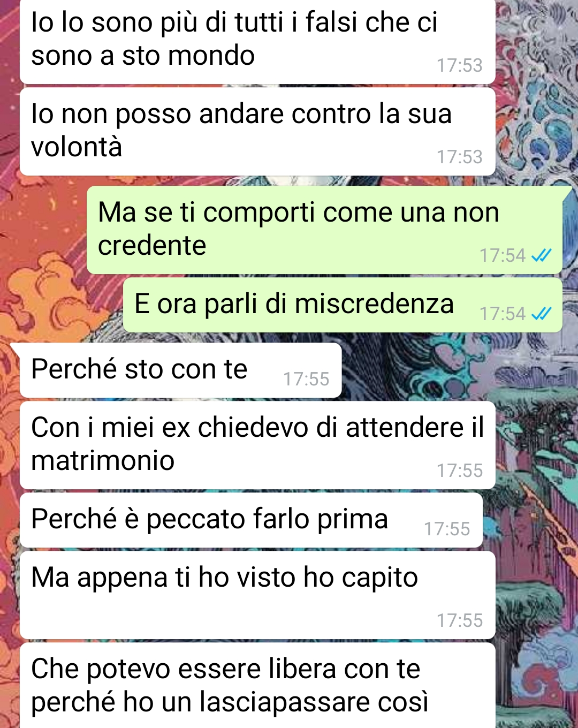Click the 17:55 timestamp next to 'Perché sto con te'
The image size is (578, 728).
[306, 379]
